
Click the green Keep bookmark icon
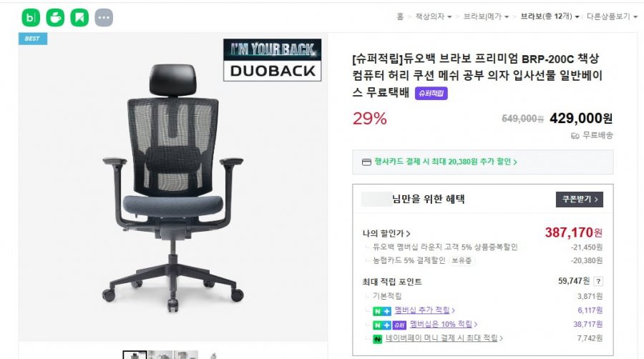click(x=79, y=18)
